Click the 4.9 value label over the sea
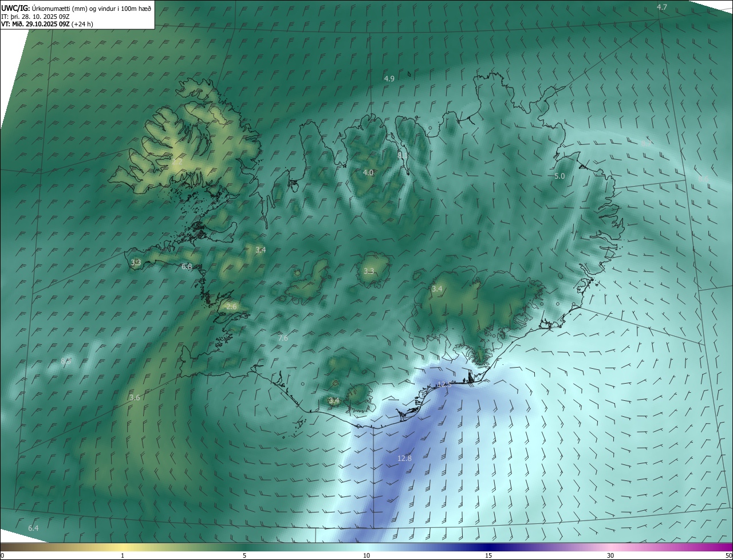 [389, 78]
